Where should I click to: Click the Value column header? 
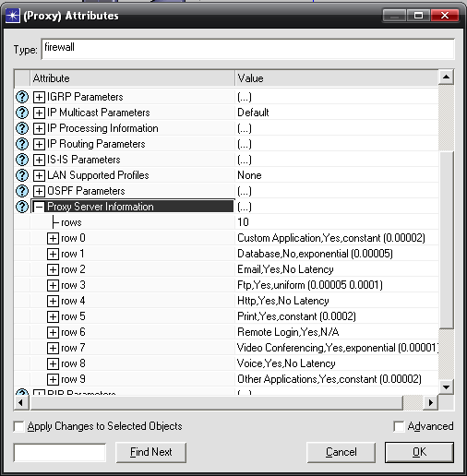click(337, 78)
